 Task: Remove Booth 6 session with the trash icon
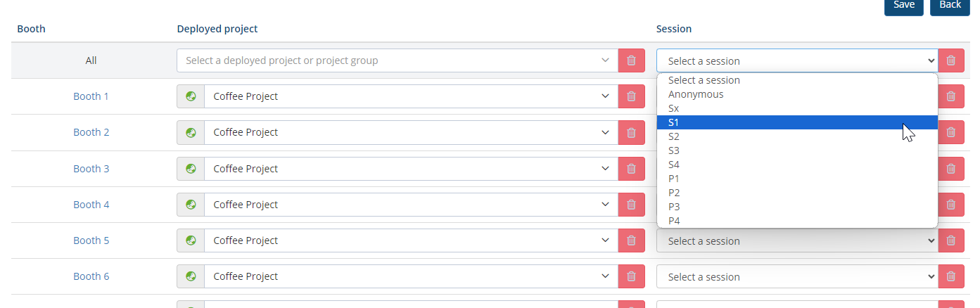pyautogui.click(x=950, y=276)
